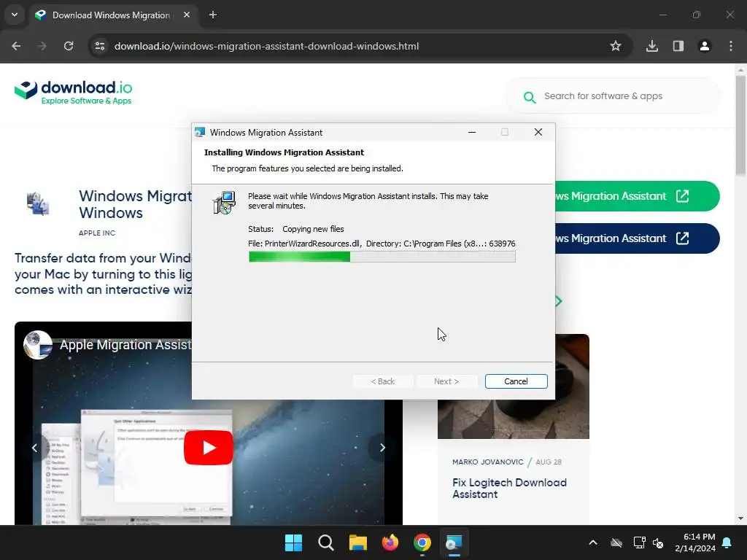Focus the Search for software & apps field
This screenshot has width=747, height=560.
click(x=613, y=96)
